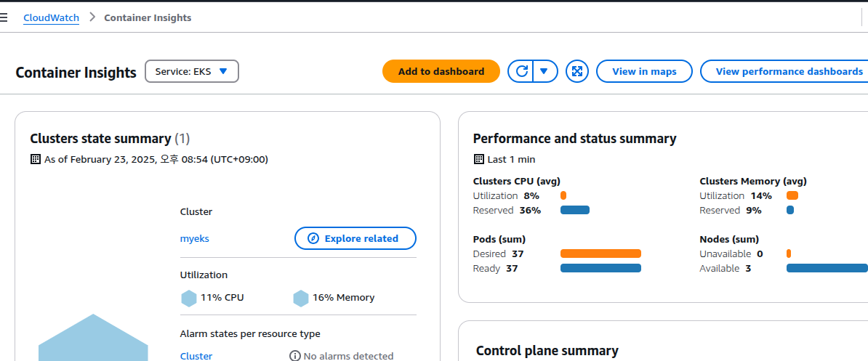Open the Service: EKS dropdown
868x361 pixels.
point(191,71)
